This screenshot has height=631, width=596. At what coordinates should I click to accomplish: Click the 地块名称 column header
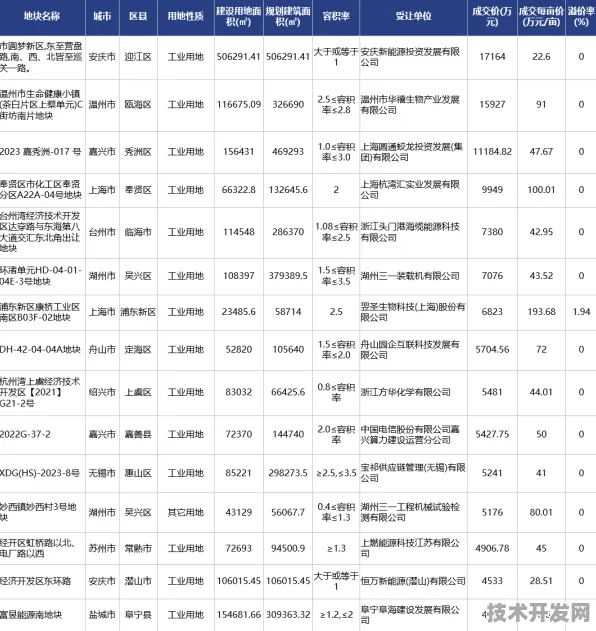pyautogui.click(x=42, y=16)
